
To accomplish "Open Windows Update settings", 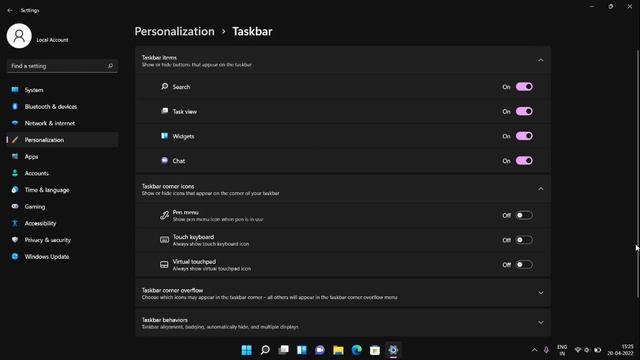I will (62, 257).
